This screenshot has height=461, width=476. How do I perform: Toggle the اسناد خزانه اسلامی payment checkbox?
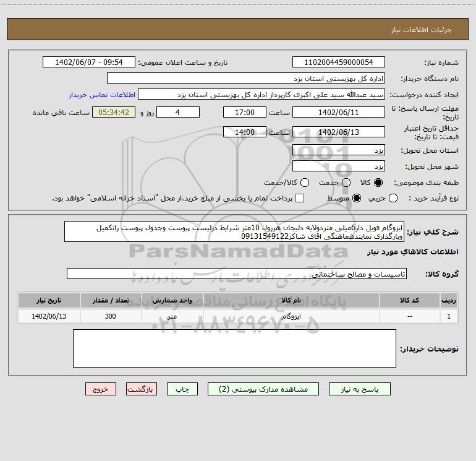point(300,198)
